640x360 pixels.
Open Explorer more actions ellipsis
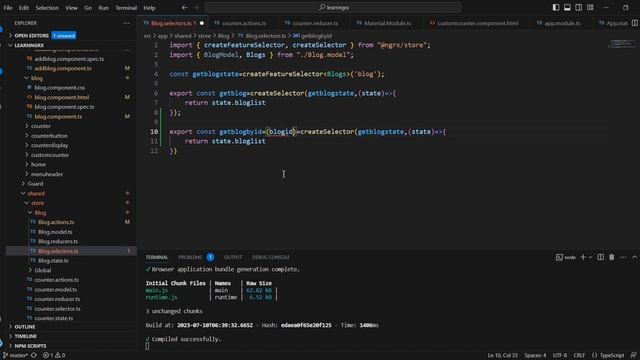tap(127, 23)
